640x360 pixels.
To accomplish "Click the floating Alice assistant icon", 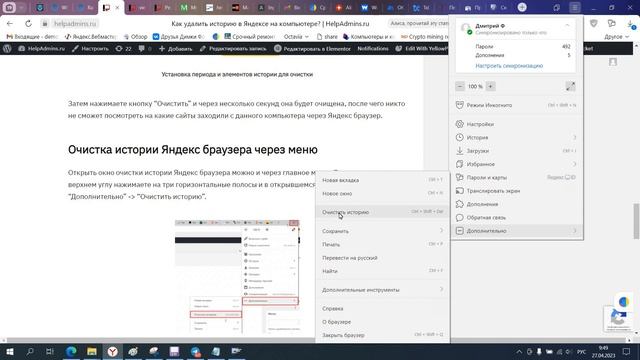I will (x=623, y=302).
